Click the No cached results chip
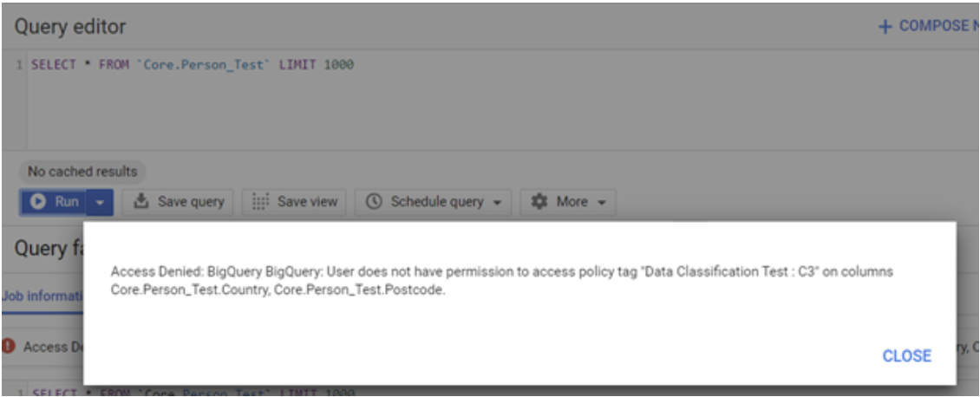The height and width of the screenshot is (397, 980). coord(82,171)
